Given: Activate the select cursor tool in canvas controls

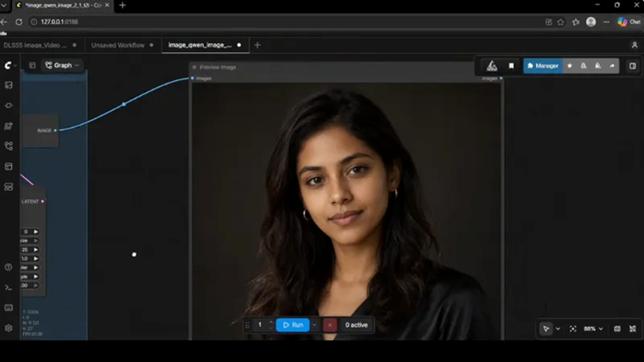Looking at the screenshot, I should [x=546, y=329].
